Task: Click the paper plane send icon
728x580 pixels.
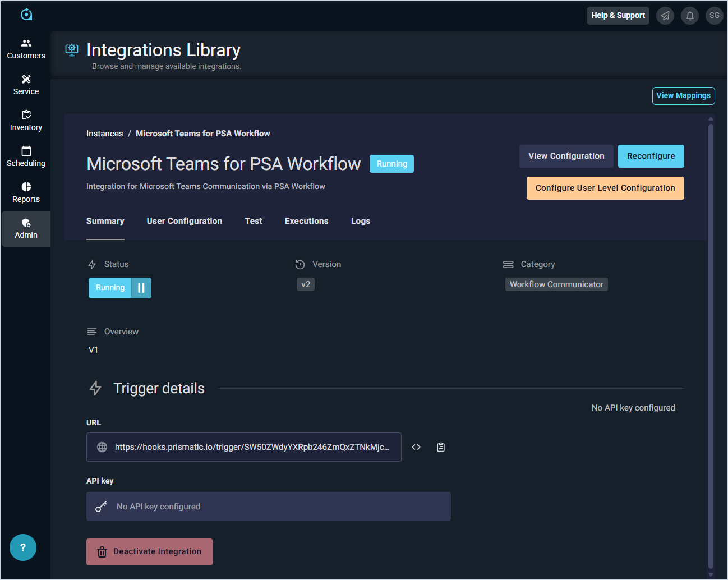Action: (x=665, y=16)
